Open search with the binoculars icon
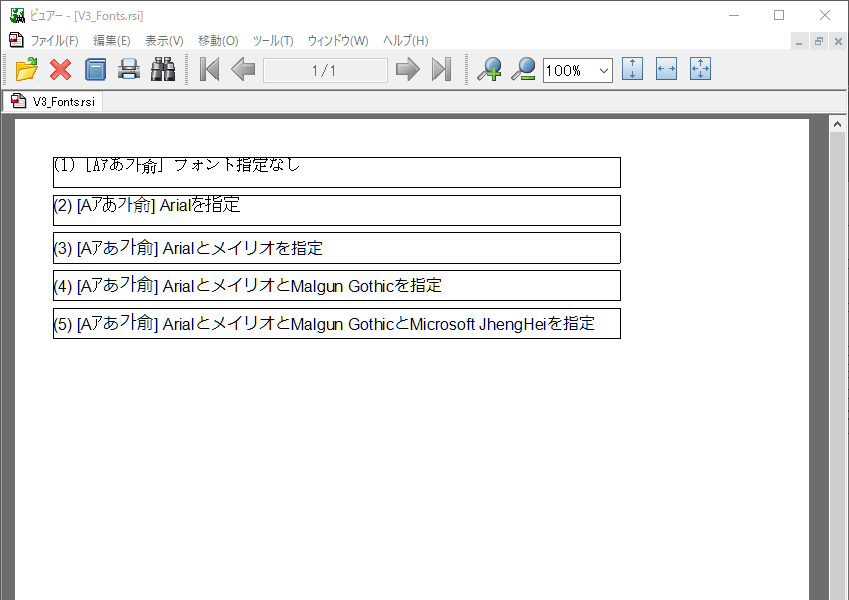This screenshot has width=849, height=600. click(163, 69)
